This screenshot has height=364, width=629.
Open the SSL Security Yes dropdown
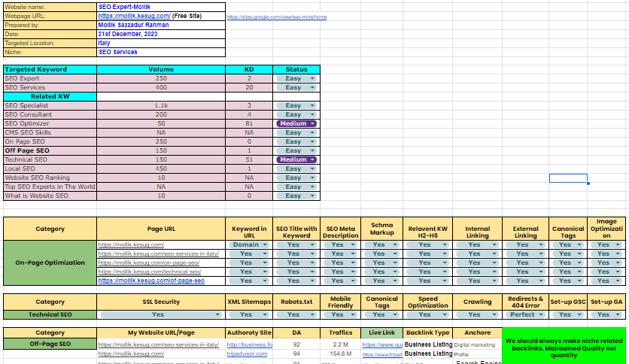(x=161, y=314)
